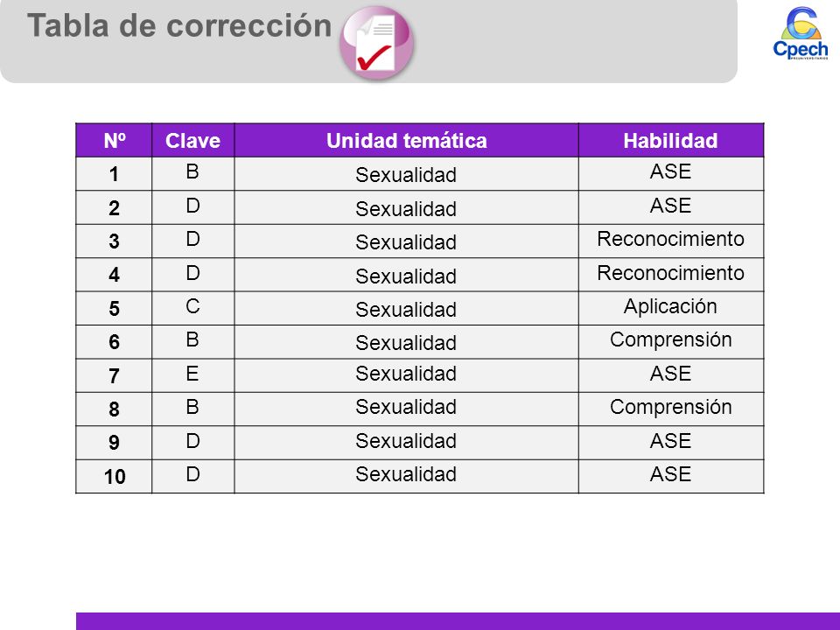
Task: Click the Unidad temática header cell
Action: 406,140
